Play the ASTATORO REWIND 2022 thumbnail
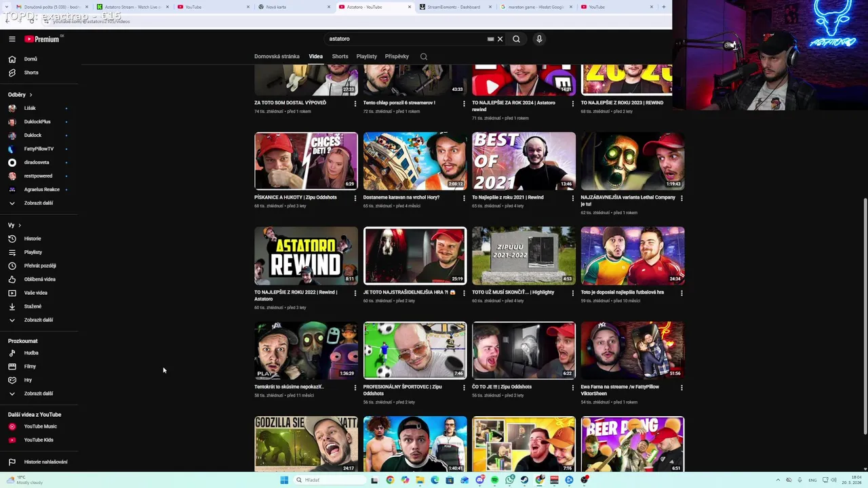The height and width of the screenshot is (488, 868). [x=306, y=256]
